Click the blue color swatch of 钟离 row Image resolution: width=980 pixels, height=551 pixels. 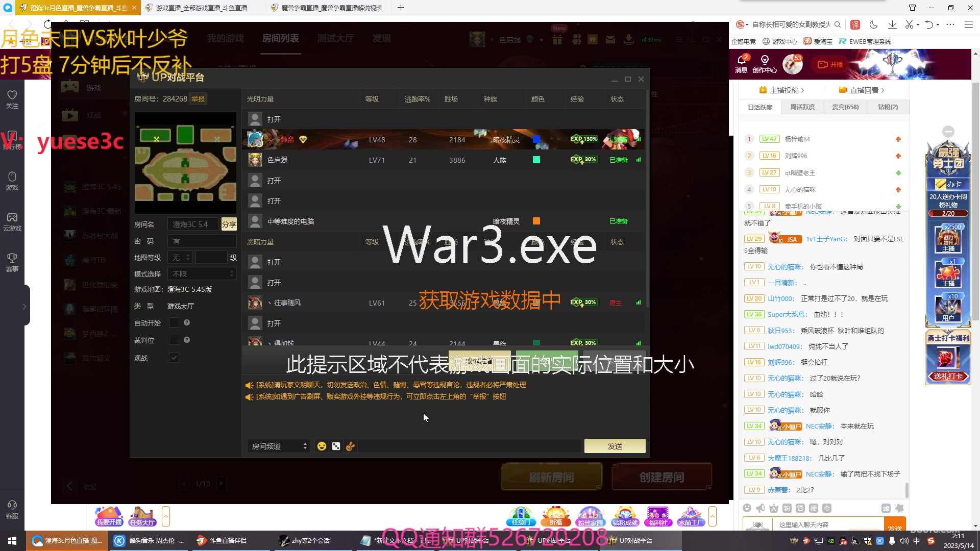(536, 139)
